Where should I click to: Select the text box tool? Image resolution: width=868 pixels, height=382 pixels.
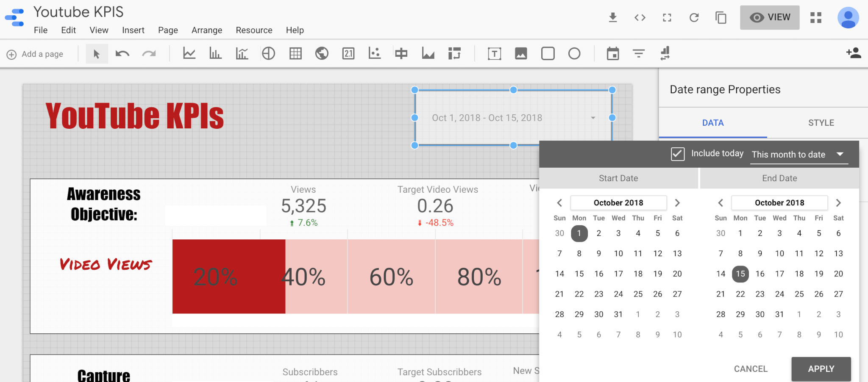[x=494, y=53]
